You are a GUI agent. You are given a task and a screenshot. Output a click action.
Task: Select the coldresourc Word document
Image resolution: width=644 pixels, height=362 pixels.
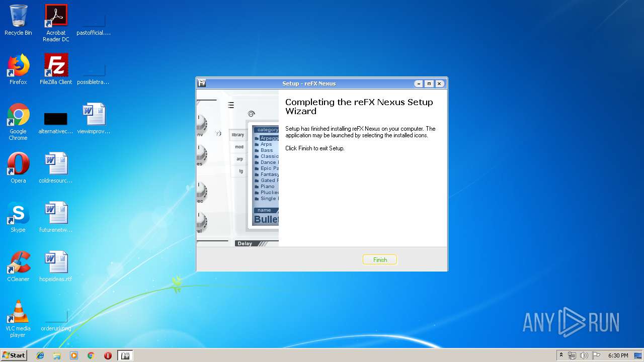56,168
